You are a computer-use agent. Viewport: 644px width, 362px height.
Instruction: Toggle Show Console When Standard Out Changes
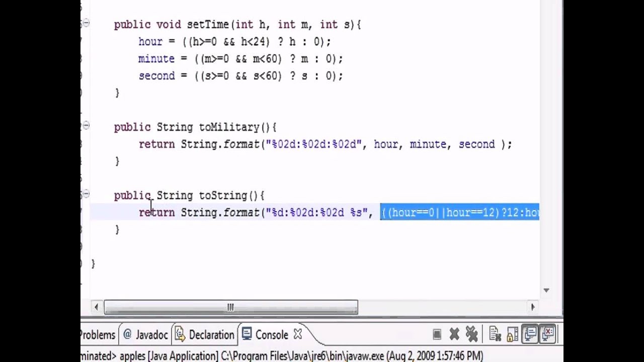click(530, 334)
